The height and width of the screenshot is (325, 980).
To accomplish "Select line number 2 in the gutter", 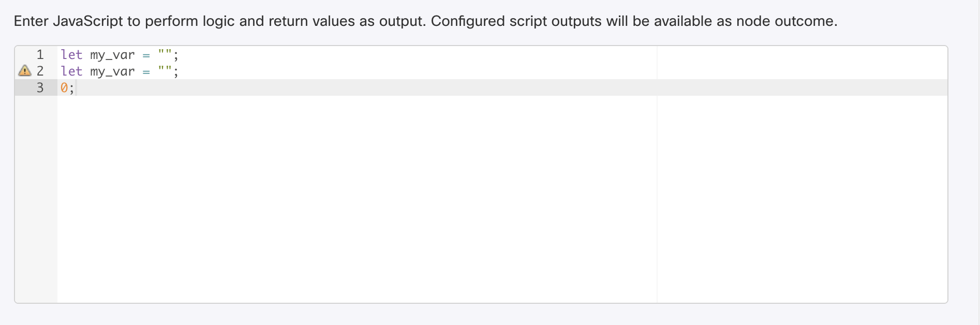I will tap(40, 71).
